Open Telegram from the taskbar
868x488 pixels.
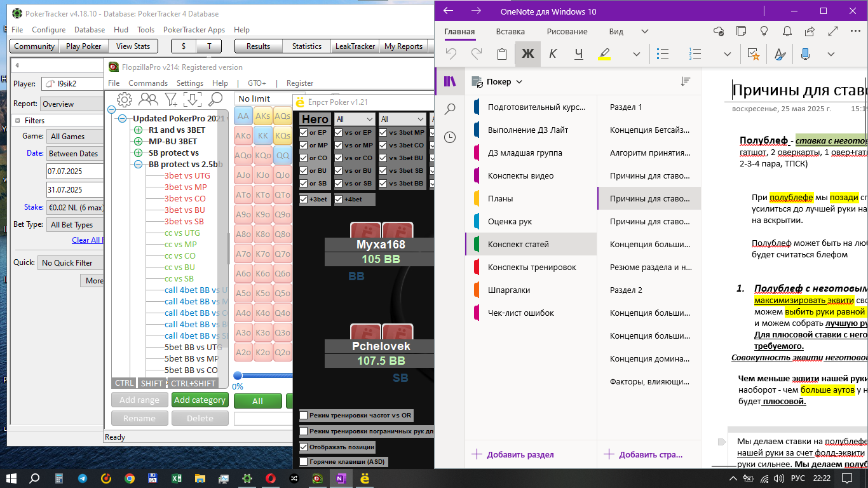point(83,478)
